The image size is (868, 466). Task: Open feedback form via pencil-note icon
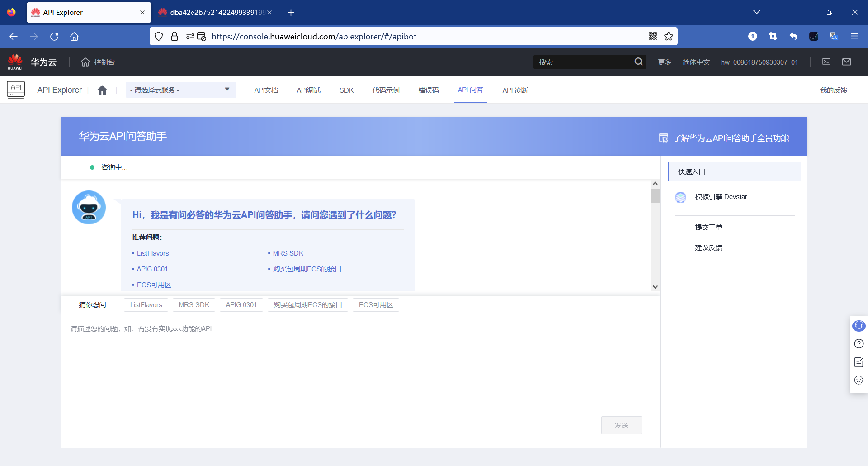coord(859,362)
